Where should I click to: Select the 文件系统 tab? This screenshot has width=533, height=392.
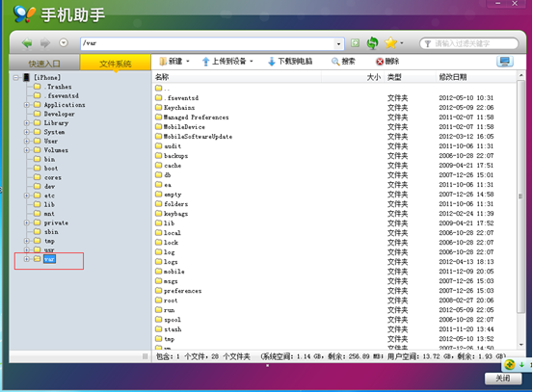(116, 64)
